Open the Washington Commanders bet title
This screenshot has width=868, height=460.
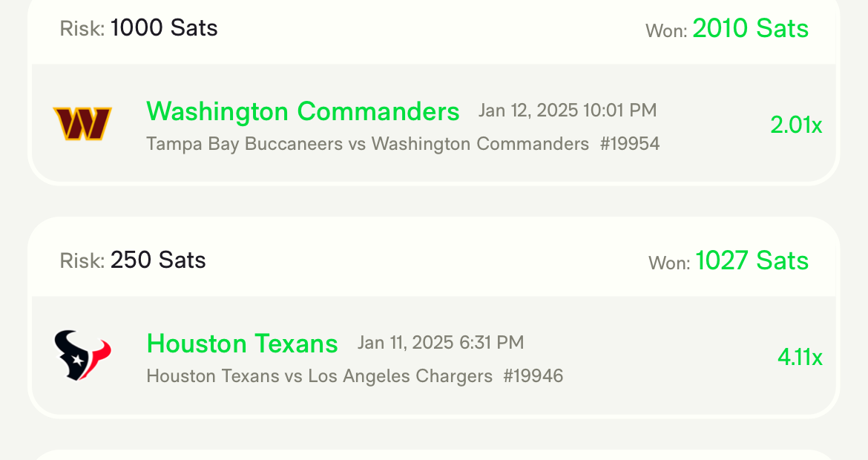(303, 111)
